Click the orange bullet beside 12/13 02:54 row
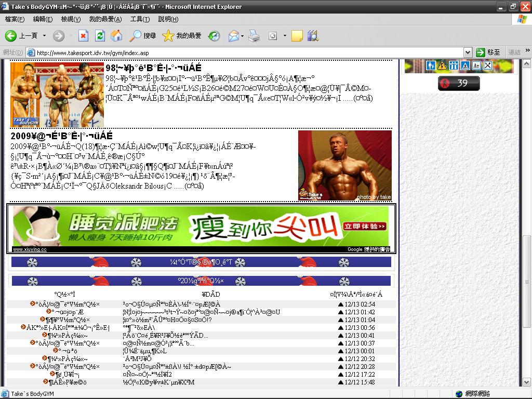Viewport: 532px width, 399px height. point(32,303)
